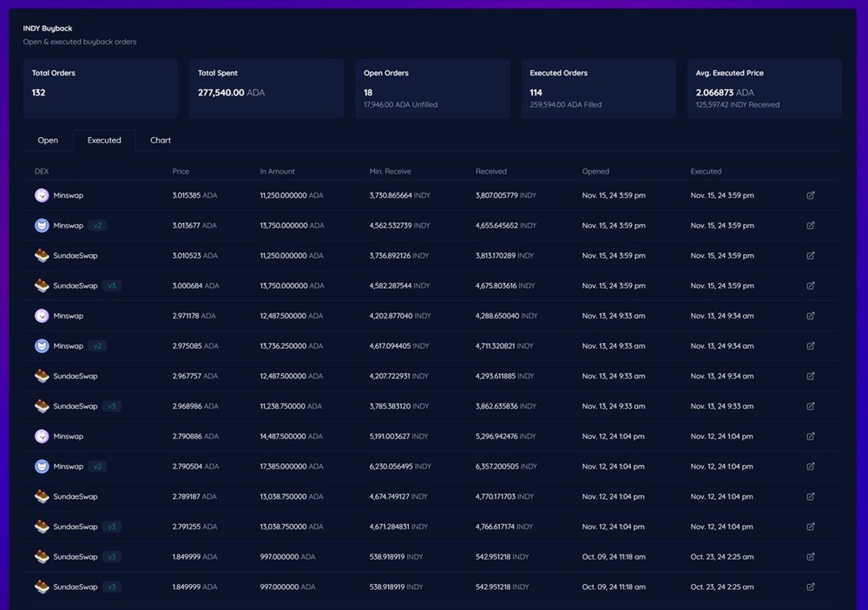The height and width of the screenshot is (610, 868).
Task: Click SundaeSwap logo in 3.010523 ADA row
Action: pos(42,256)
